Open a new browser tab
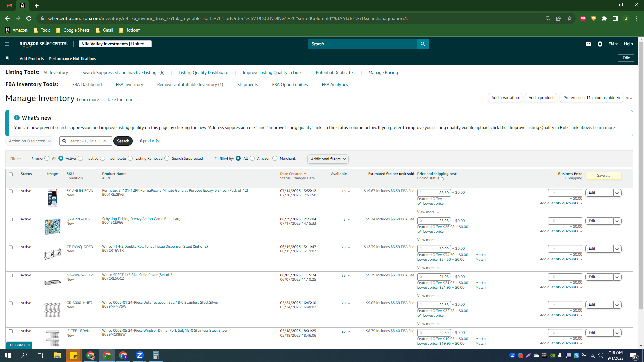The image size is (644, 362). coord(37,6)
